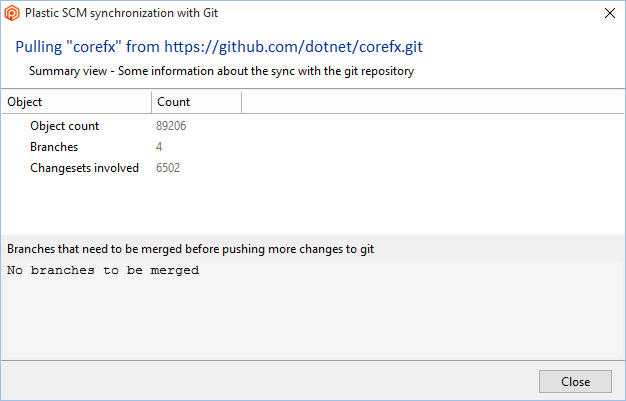Select the Changesets involved row
Image resolution: width=626 pixels, height=401 pixels.
pos(84,168)
